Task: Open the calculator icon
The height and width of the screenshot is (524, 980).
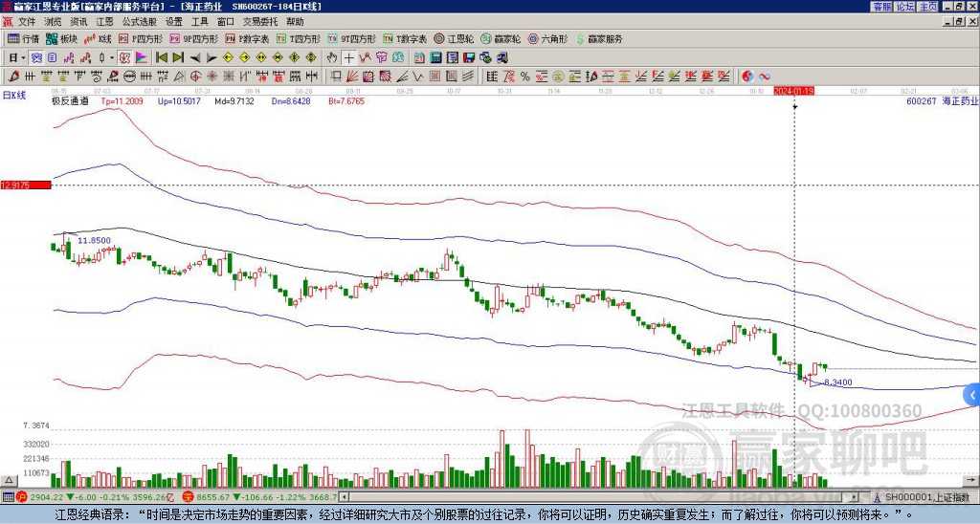Action: (435, 57)
